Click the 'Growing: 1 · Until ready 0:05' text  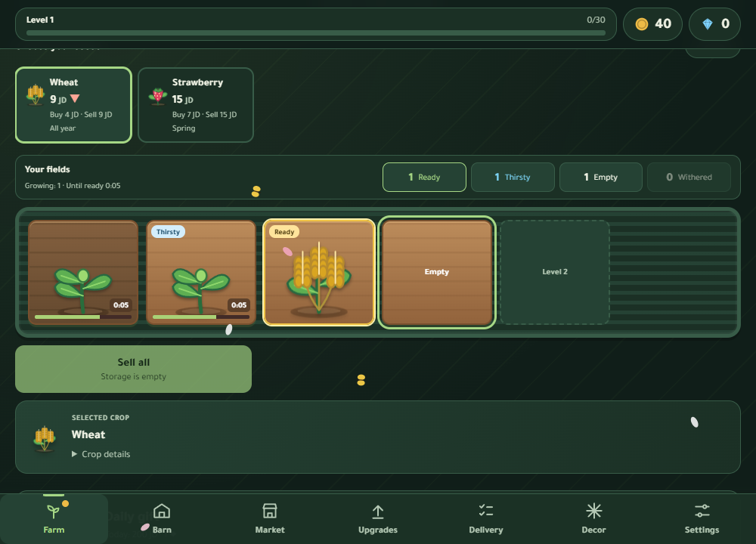coord(73,186)
